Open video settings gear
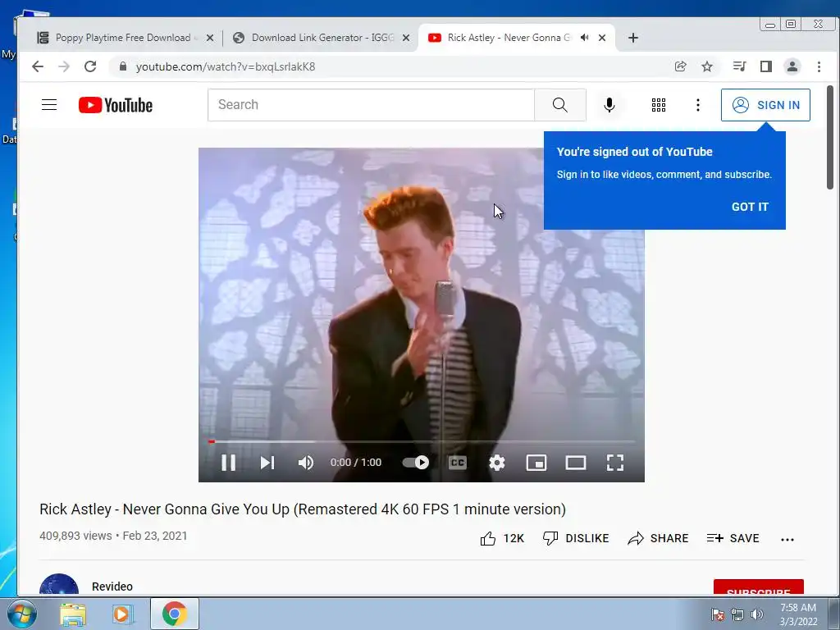 (x=496, y=463)
